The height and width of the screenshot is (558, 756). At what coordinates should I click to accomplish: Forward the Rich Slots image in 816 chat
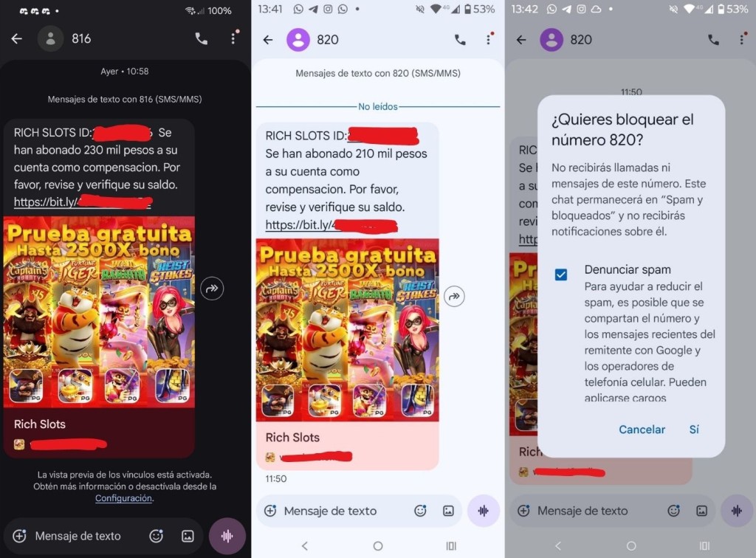click(x=212, y=289)
